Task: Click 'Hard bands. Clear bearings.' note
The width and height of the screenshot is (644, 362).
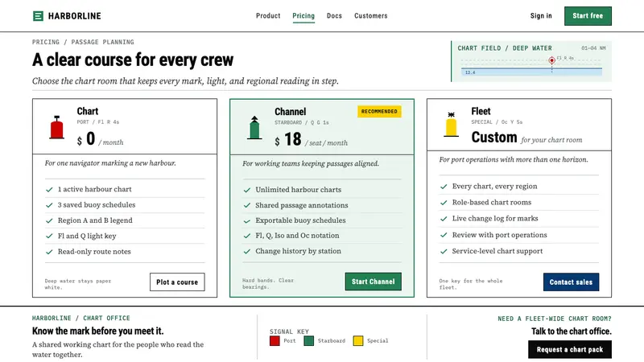Action: coord(268,284)
